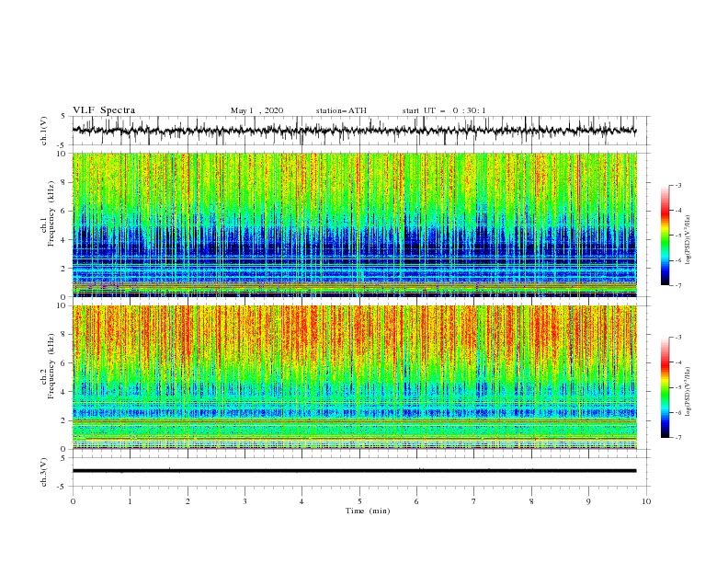Click the "-7" value on ch.1 colorbar
728x563 pixels.
coord(678,286)
